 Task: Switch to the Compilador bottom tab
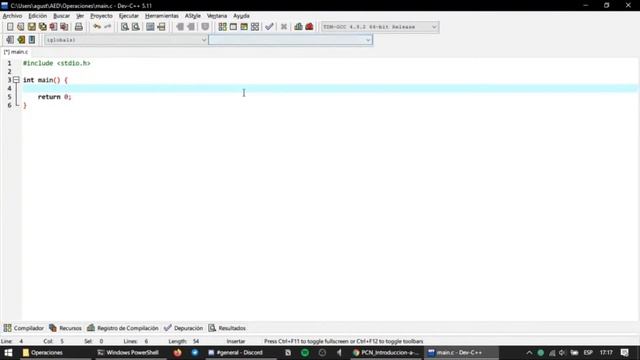[24, 328]
